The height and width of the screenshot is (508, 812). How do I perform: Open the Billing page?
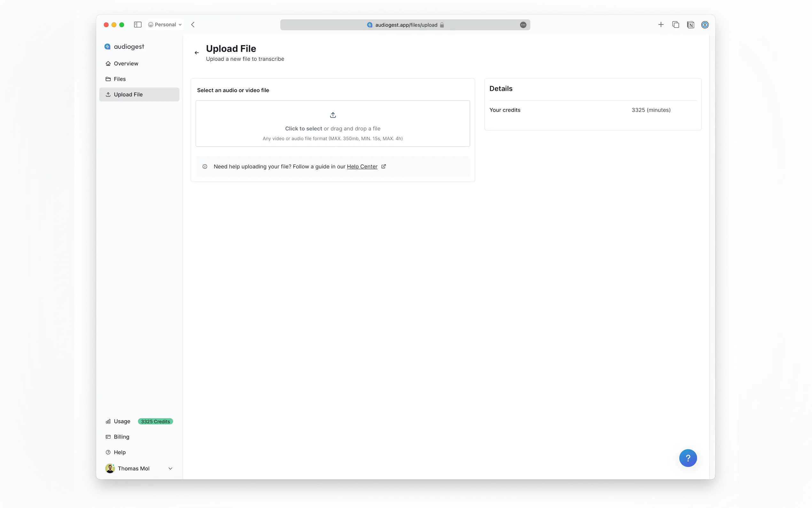pyautogui.click(x=121, y=437)
